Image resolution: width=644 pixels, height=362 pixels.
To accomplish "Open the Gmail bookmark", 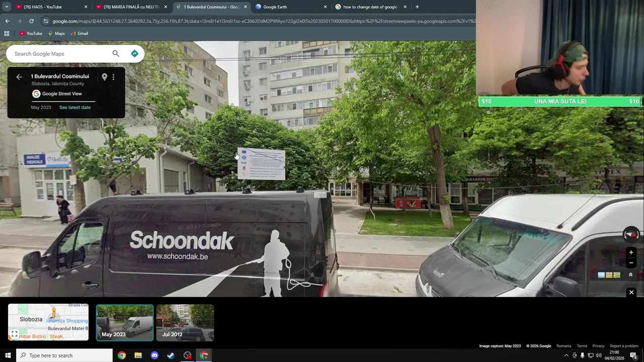I will [x=79, y=34].
